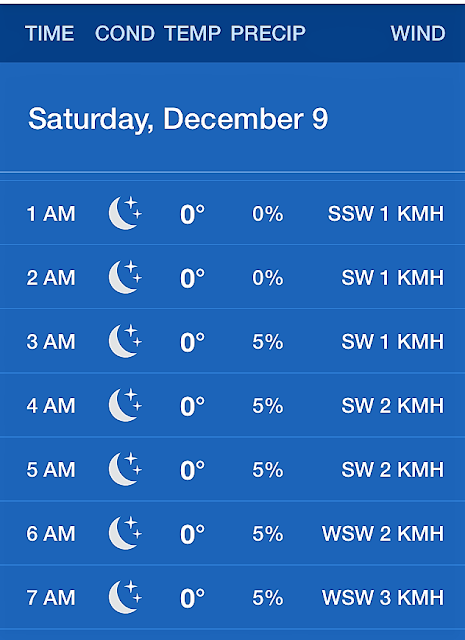Click the 6 AM clear night icon
This screenshot has height=640, width=465.
(x=125, y=533)
